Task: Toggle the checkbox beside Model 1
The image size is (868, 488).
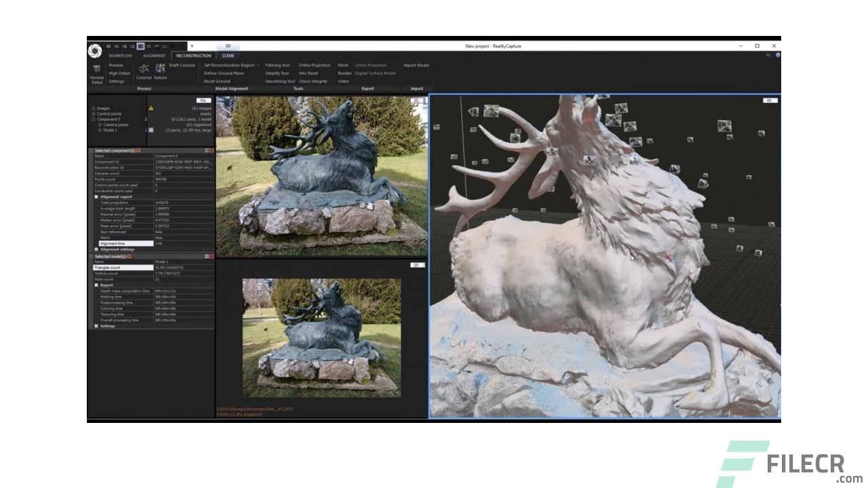Action: (146, 129)
